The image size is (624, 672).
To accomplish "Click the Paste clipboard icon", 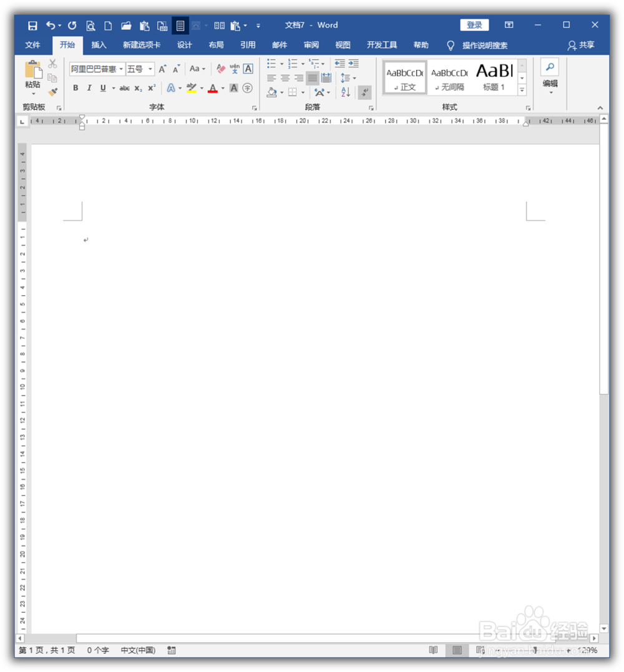I will [33, 71].
